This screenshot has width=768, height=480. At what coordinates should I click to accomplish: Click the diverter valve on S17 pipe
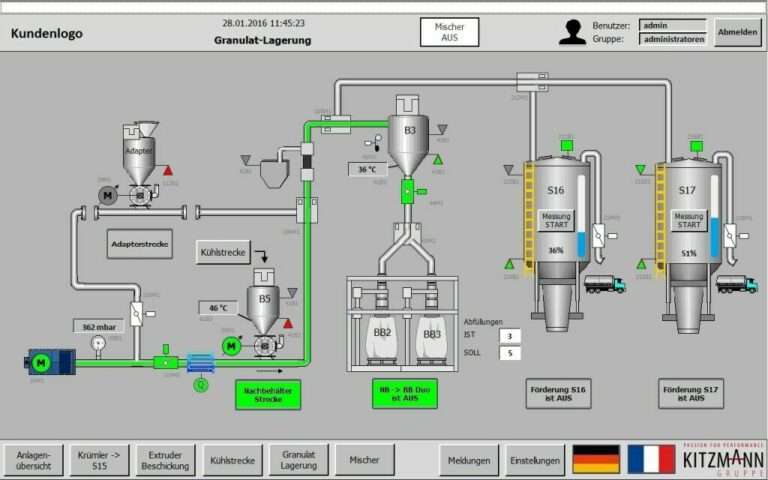coord(730,236)
